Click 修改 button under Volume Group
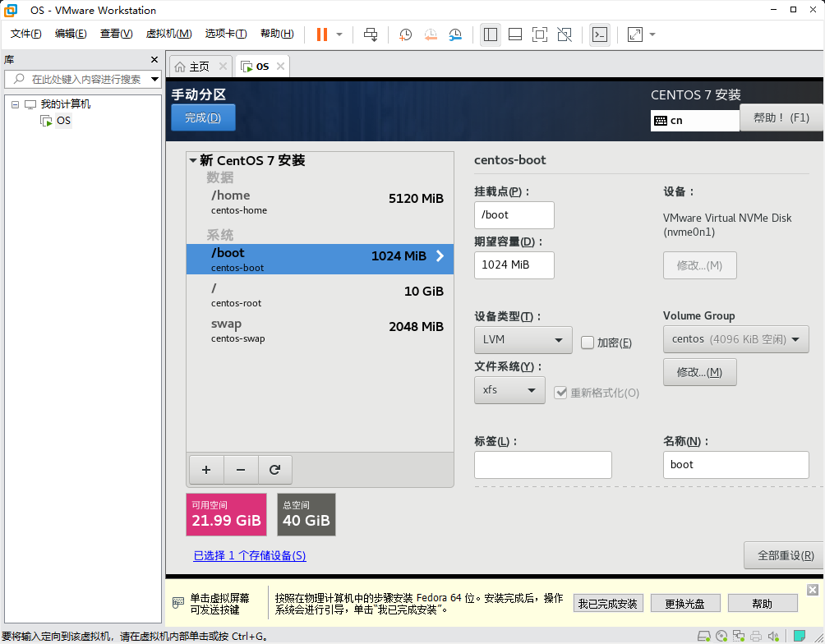 point(700,372)
